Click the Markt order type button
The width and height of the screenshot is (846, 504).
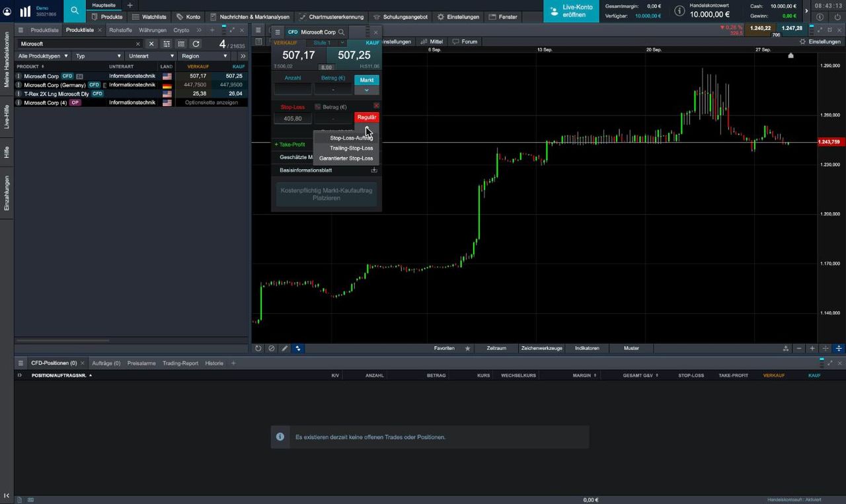(x=367, y=80)
